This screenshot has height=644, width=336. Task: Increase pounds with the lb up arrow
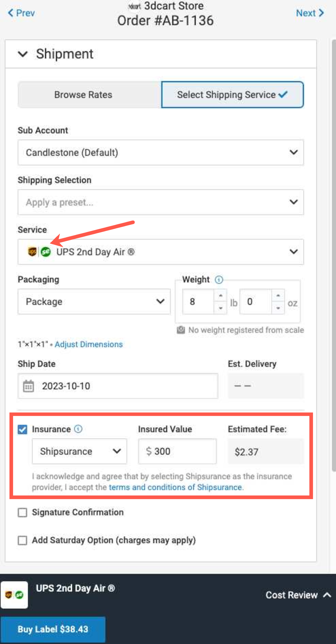tap(221, 296)
